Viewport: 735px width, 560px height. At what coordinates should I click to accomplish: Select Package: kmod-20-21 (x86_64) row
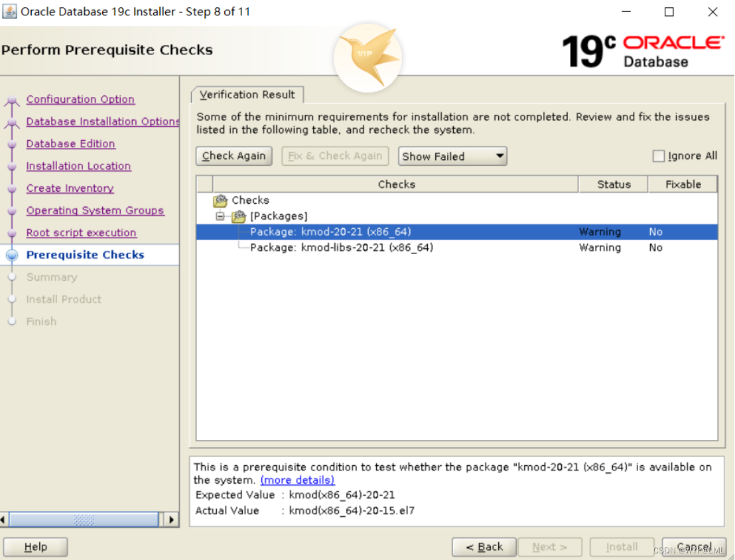pos(456,232)
